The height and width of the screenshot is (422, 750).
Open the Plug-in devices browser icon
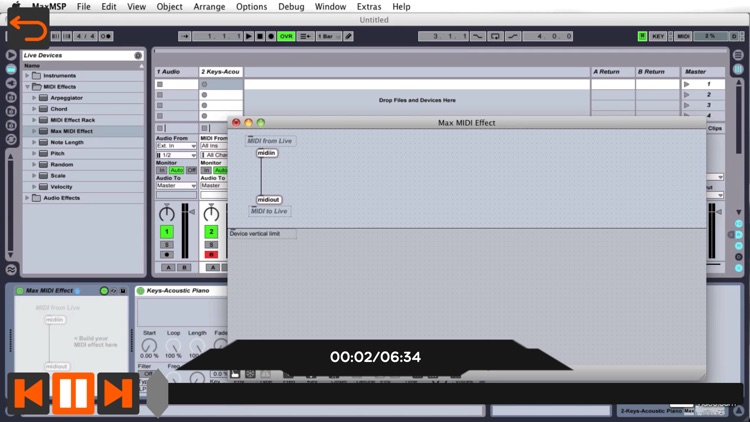[11, 83]
